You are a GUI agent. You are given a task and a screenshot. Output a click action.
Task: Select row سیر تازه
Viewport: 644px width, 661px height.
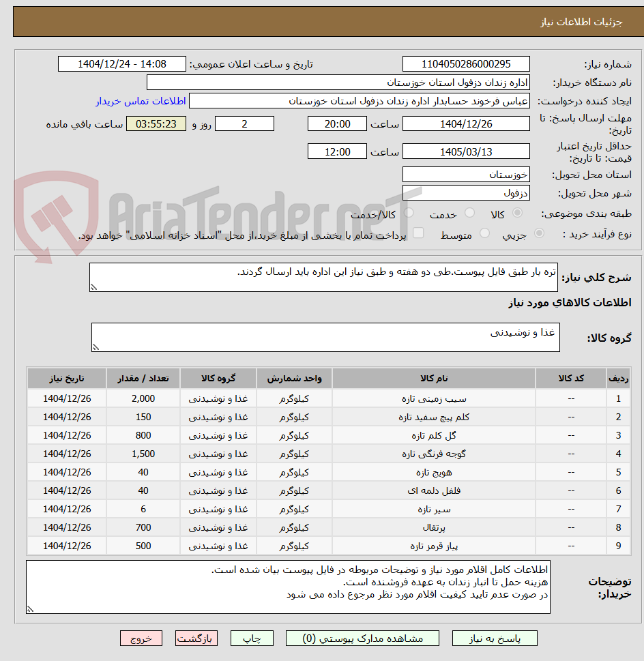click(x=329, y=510)
